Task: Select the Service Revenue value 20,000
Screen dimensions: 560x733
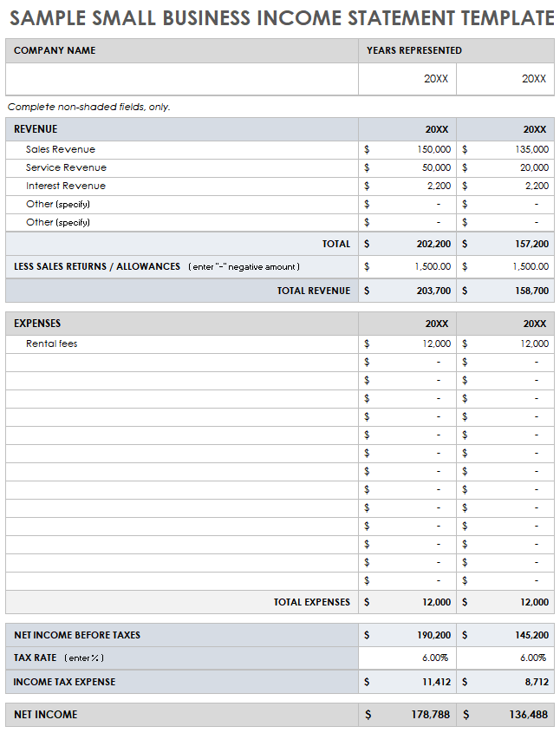Action: [534, 167]
